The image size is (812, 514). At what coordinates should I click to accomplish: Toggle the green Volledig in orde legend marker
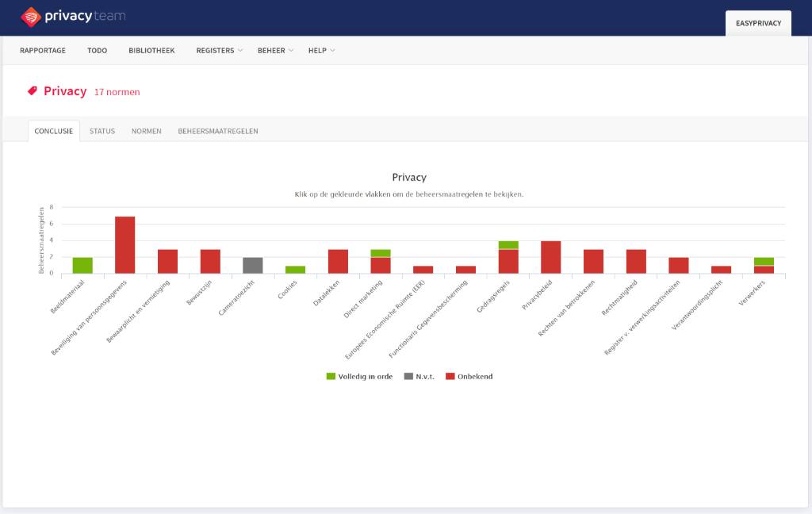pos(331,376)
